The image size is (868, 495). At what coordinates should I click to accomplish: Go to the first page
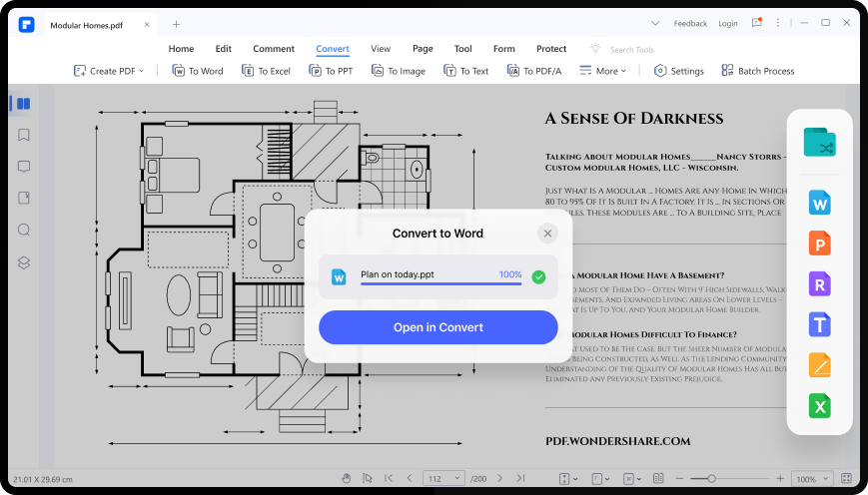(389, 478)
